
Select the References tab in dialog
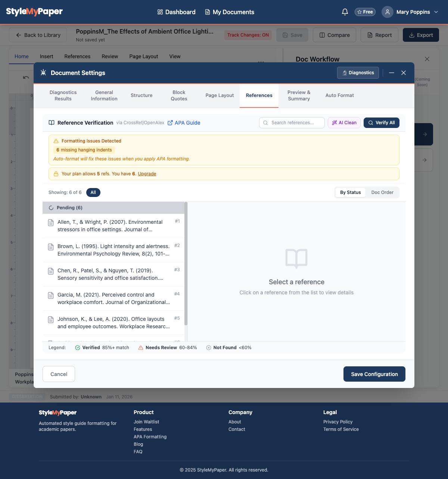point(259,96)
